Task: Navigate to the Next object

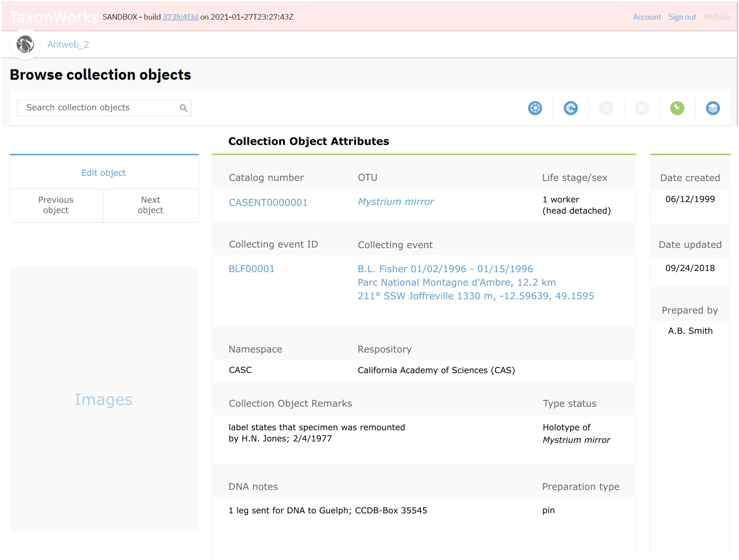Action: point(151,205)
